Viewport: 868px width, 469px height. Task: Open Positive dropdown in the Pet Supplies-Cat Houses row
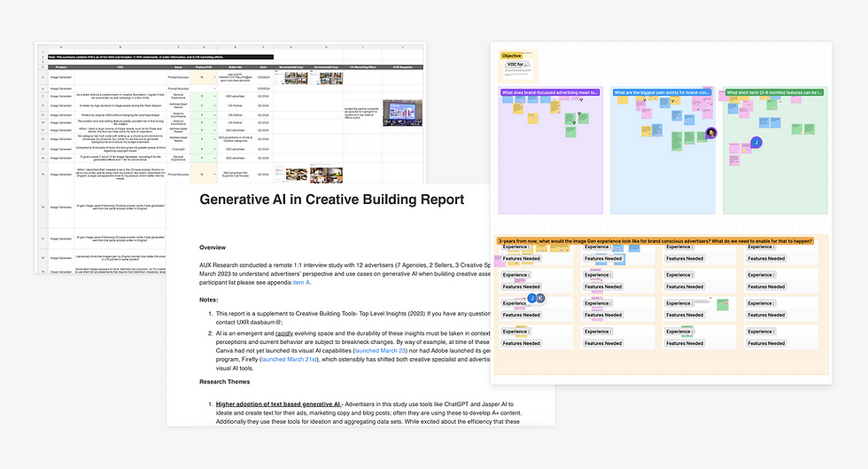click(214, 174)
